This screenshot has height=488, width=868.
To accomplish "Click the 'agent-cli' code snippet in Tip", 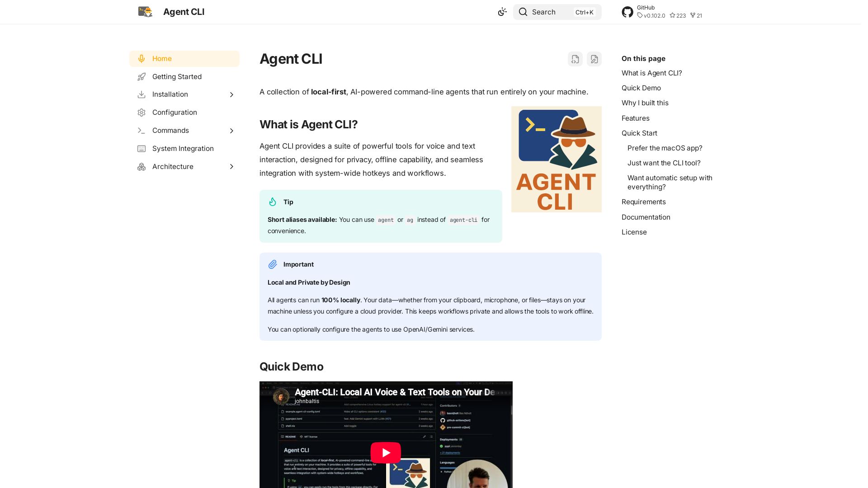I will (x=463, y=220).
